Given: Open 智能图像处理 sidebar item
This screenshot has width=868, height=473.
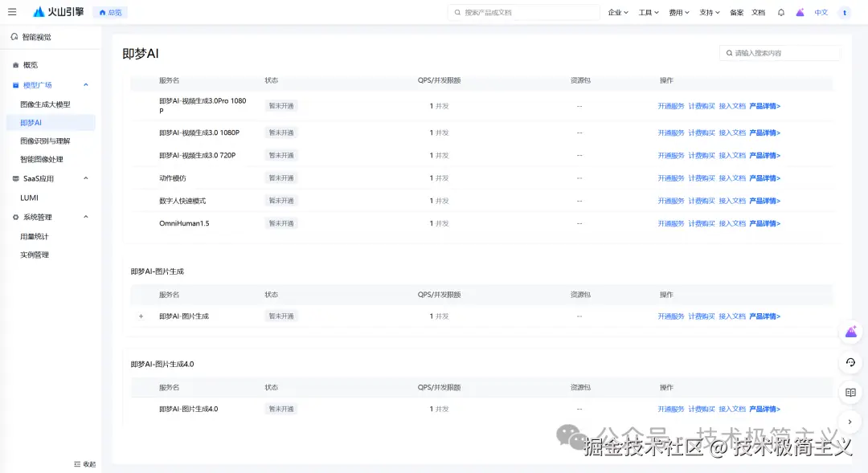Looking at the screenshot, I should [x=42, y=159].
